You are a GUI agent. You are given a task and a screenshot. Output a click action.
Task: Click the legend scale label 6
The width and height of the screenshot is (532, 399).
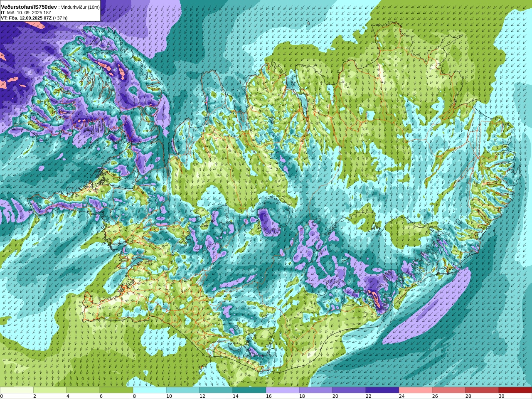coord(101,396)
